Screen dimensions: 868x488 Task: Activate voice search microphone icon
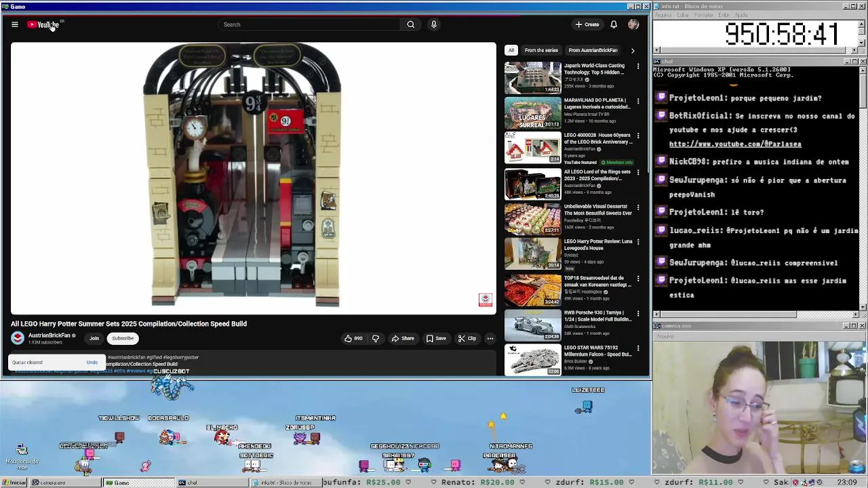(x=434, y=24)
